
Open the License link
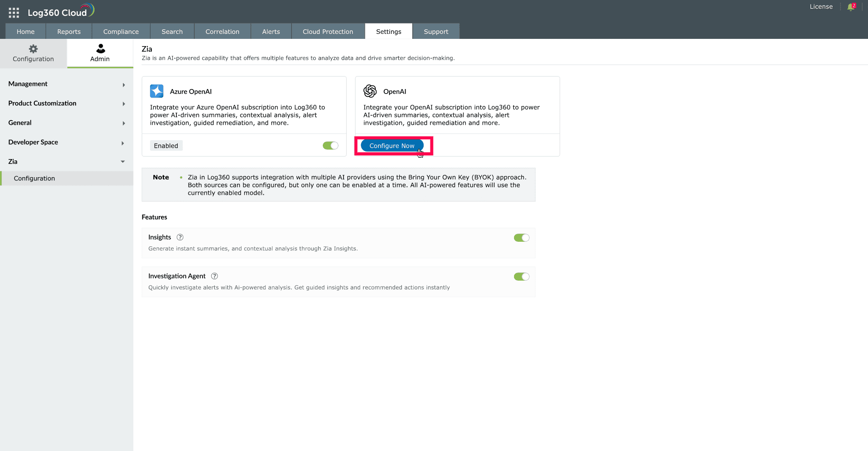[821, 7]
